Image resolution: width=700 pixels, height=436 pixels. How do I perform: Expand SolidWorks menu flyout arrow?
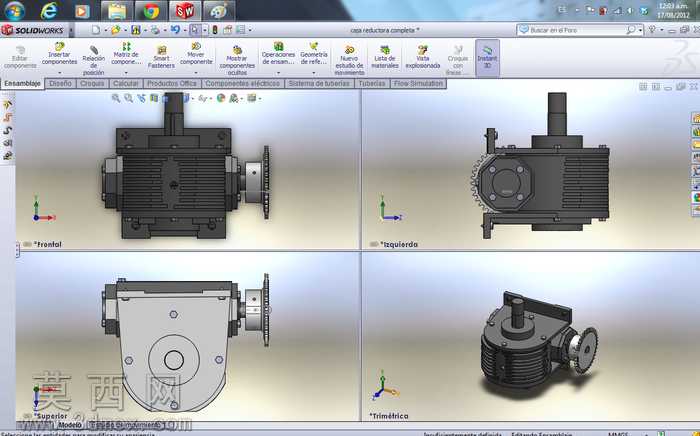pyautogui.click(x=71, y=30)
